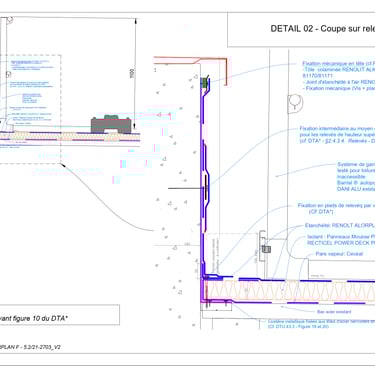Click the 'Bac acier existant' label
Viewport: 375px width, 366px height.
tap(334, 312)
